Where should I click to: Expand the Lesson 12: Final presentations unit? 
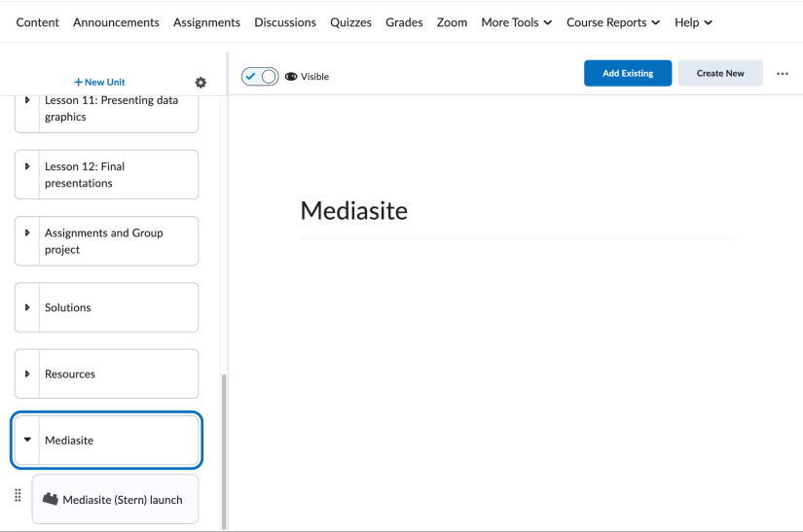(x=27, y=167)
